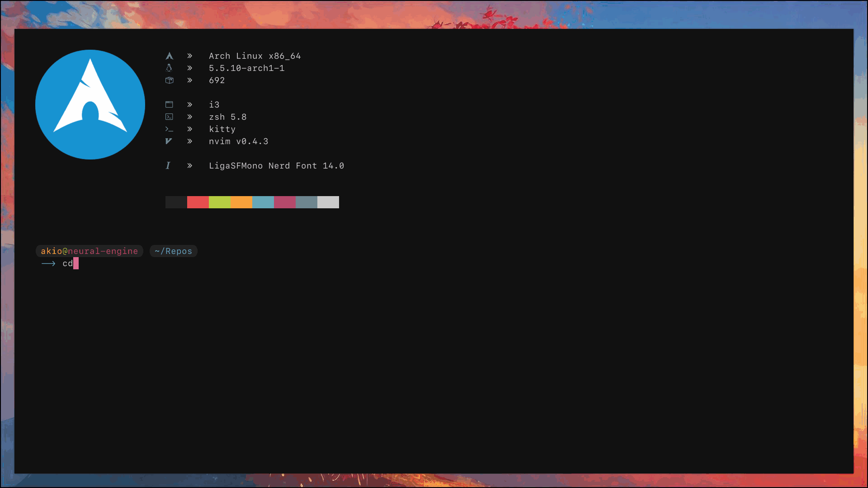Click the Arch logo icon beside OS line
Screen dimensions: 868x488
click(x=169, y=56)
